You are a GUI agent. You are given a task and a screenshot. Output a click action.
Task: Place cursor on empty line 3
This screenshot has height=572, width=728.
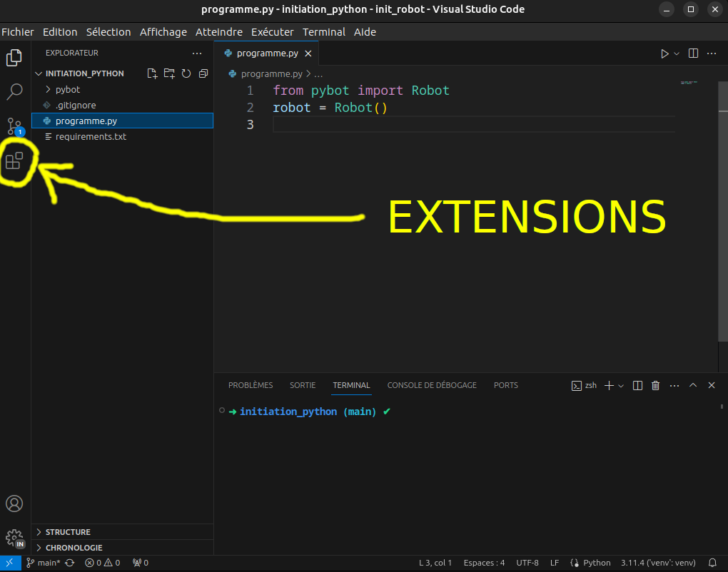(x=474, y=125)
